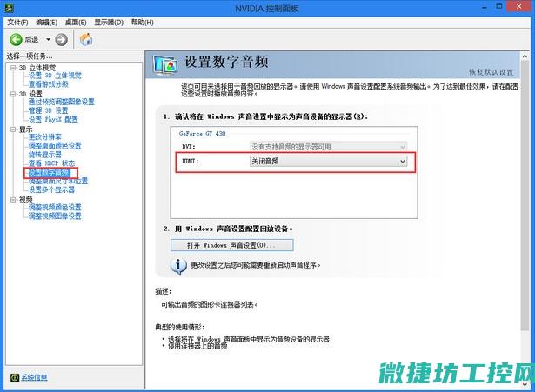Click the scrollbar up arrow
Viewport: 535px width, 392px height.
pos(525,56)
